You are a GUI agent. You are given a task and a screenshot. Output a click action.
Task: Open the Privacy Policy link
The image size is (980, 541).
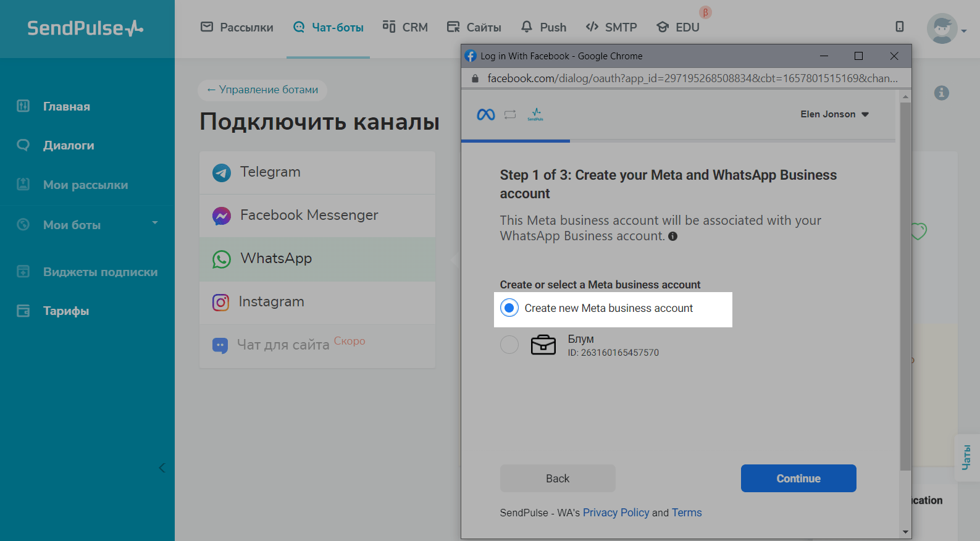616,513
